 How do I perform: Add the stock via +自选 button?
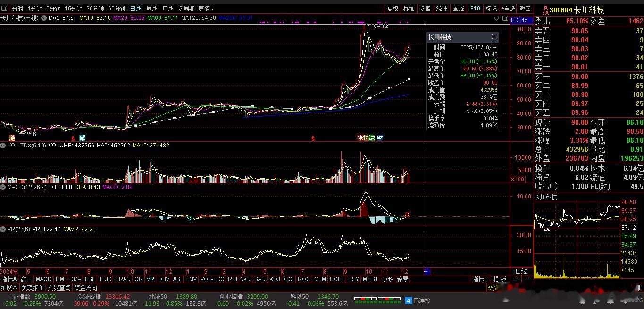pyautogui.click(x=508, y=9)
